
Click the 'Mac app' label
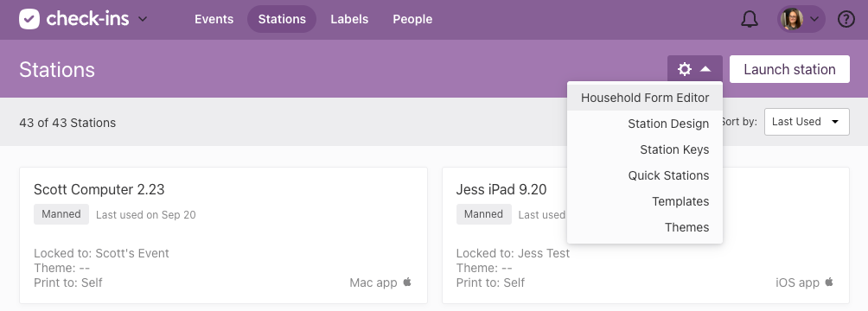point(373,282)
